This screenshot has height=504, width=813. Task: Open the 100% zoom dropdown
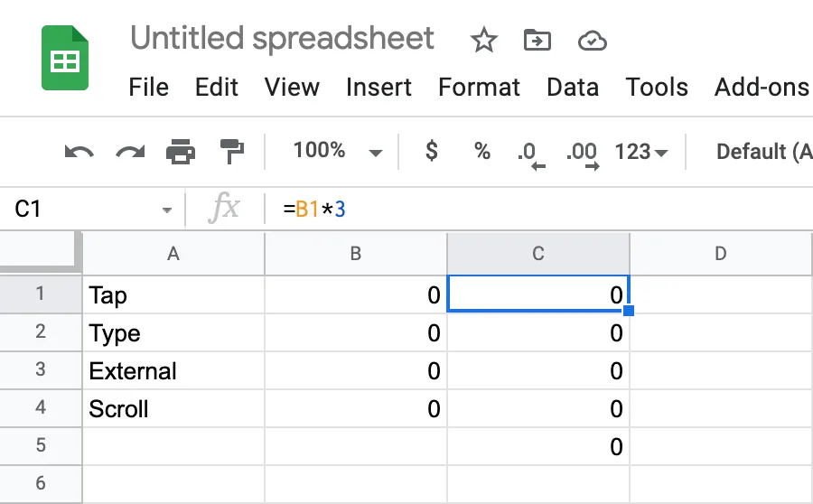click(x=338, y=152)
